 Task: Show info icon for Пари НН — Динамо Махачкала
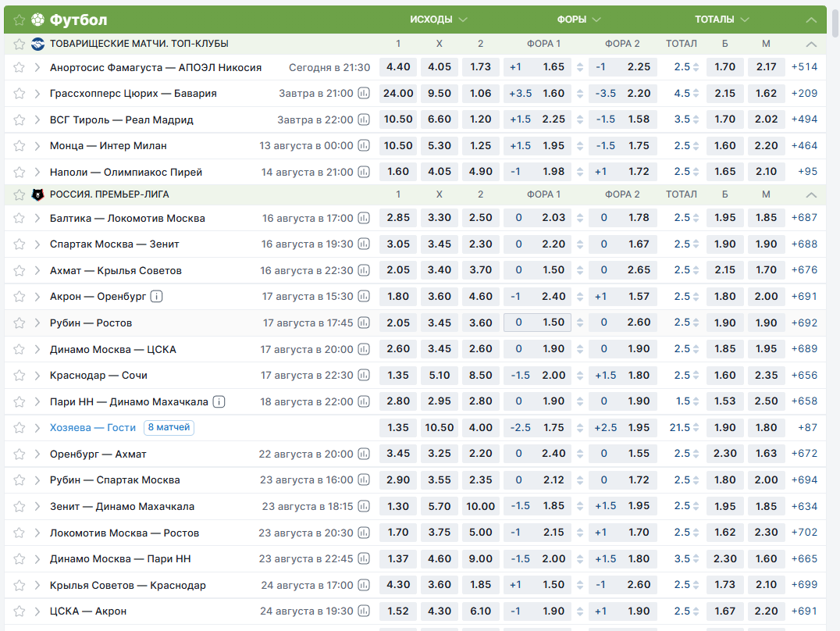pyautogui.click(x=219, y=401)
